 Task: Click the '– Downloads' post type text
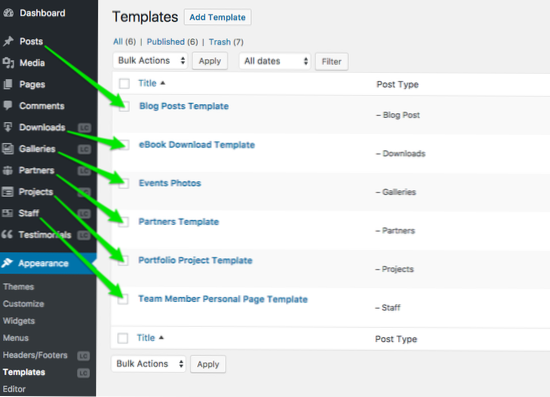pos(401,154)
